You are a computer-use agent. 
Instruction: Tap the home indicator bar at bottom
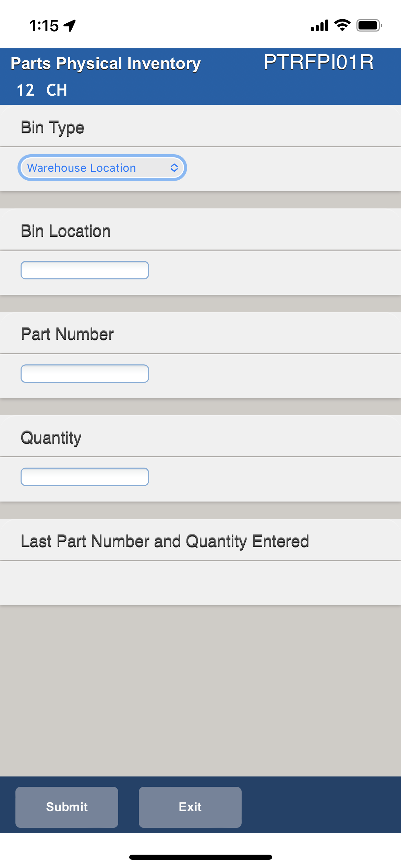pyautogui.click(x=200, y=857)
